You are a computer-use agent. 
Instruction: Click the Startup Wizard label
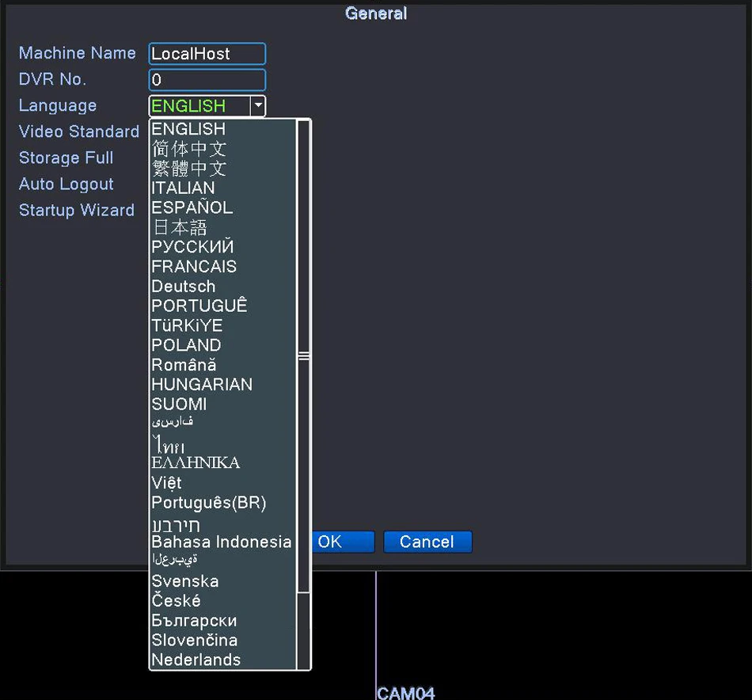click(77, 210)
